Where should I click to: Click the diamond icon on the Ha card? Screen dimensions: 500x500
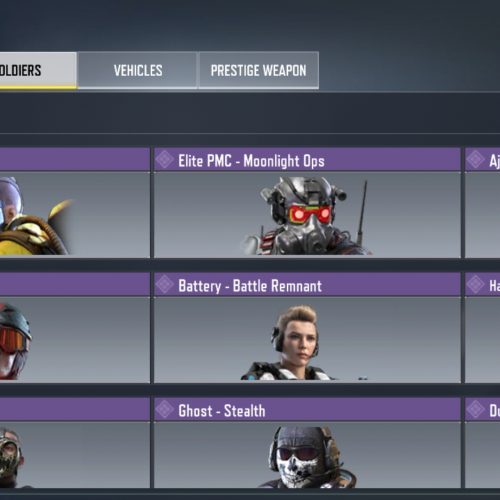point(475,284)
